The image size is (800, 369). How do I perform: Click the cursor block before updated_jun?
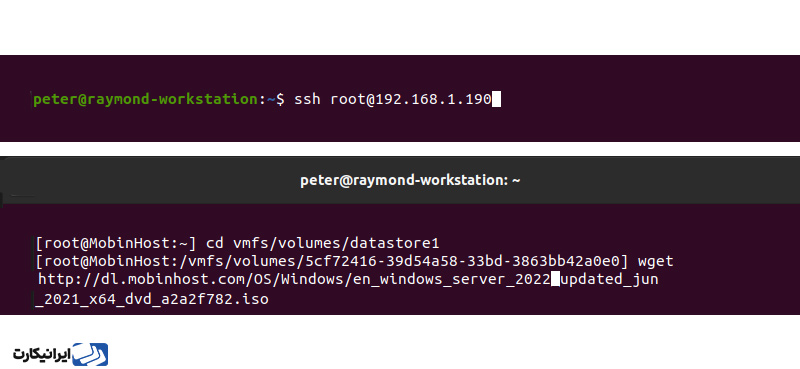(x=556, y=279)
